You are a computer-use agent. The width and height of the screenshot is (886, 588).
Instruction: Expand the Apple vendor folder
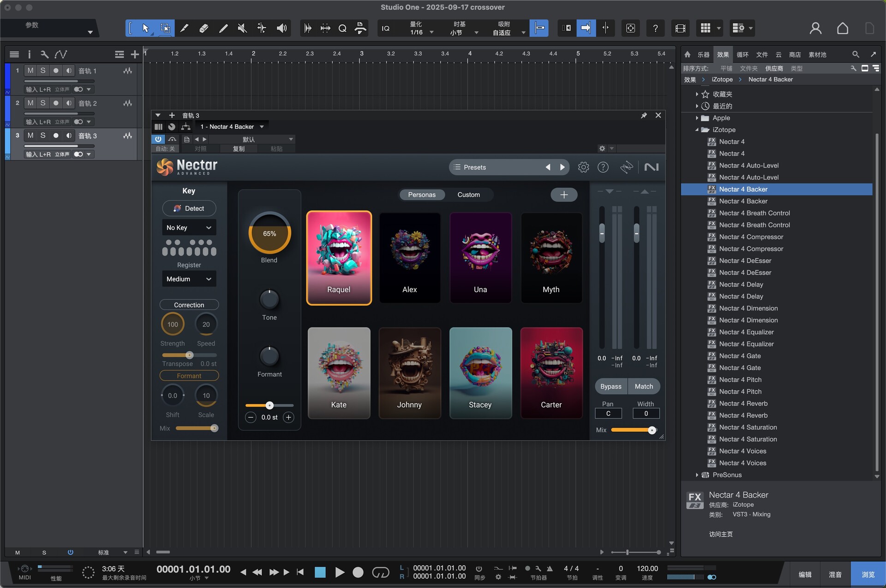point(697,118)
